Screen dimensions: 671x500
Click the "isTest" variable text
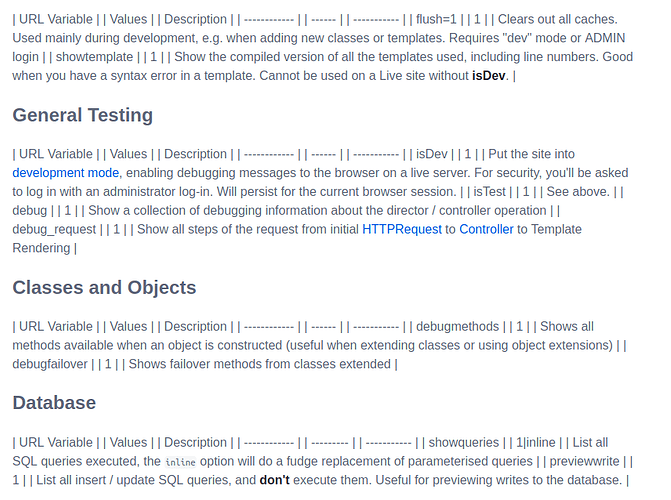pos(489,192)
